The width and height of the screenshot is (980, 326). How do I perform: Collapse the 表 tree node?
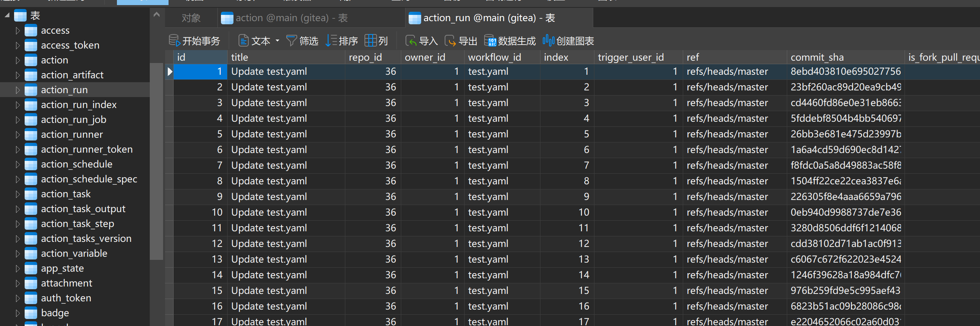[7, 15]
